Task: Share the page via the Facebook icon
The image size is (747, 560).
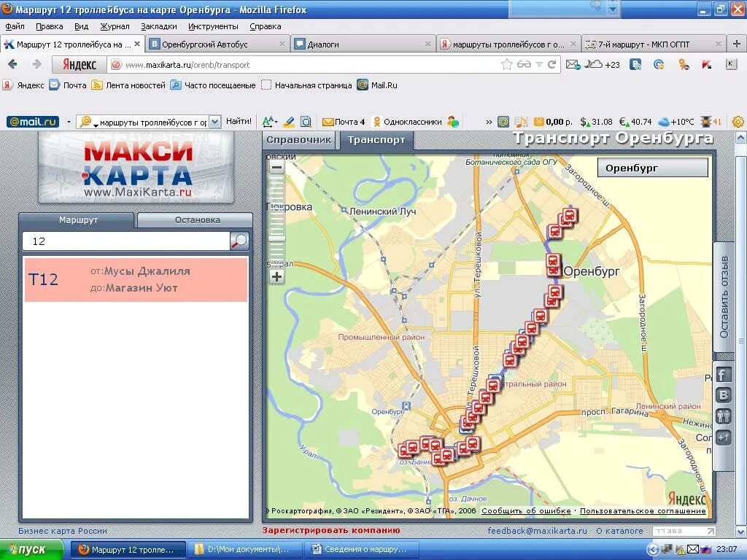Action: coord(723,376)
